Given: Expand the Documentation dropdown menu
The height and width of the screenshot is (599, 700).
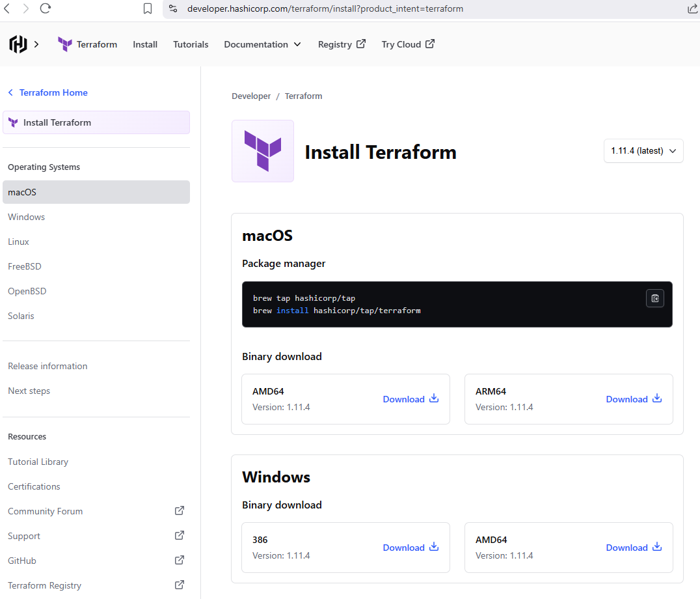Looking at the screenshot, I should [x=263, y=44].
